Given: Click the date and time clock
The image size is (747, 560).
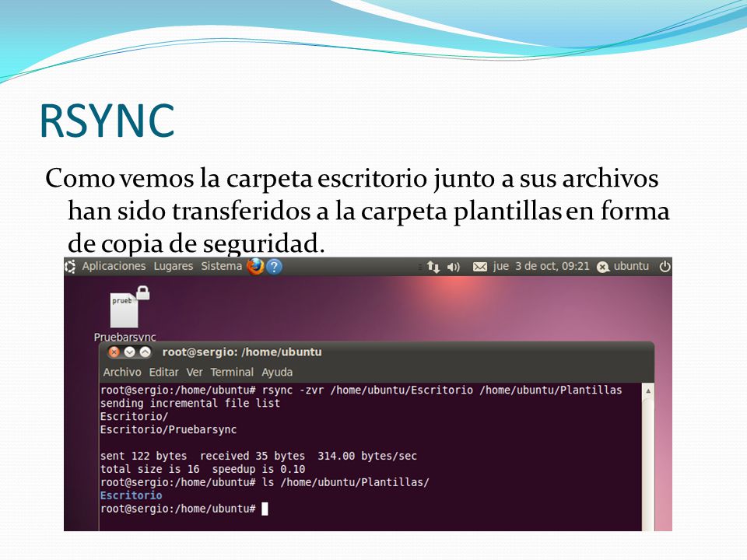Looking at the screenshot, I should point(542,266).
